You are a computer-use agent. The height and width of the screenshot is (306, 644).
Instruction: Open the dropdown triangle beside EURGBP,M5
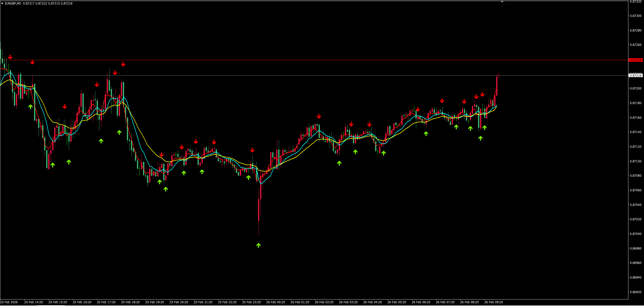click(x=2, y=4)
